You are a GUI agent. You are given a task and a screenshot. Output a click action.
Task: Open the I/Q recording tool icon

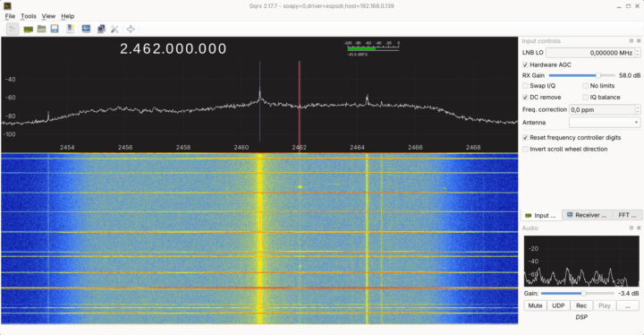pos(86,29)
